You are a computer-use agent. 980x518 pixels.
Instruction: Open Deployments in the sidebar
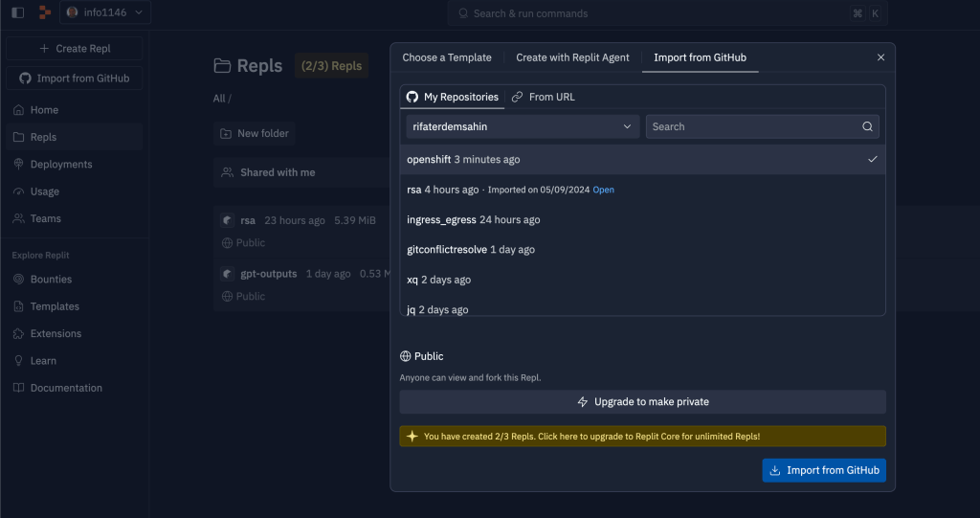coord(75,164)
